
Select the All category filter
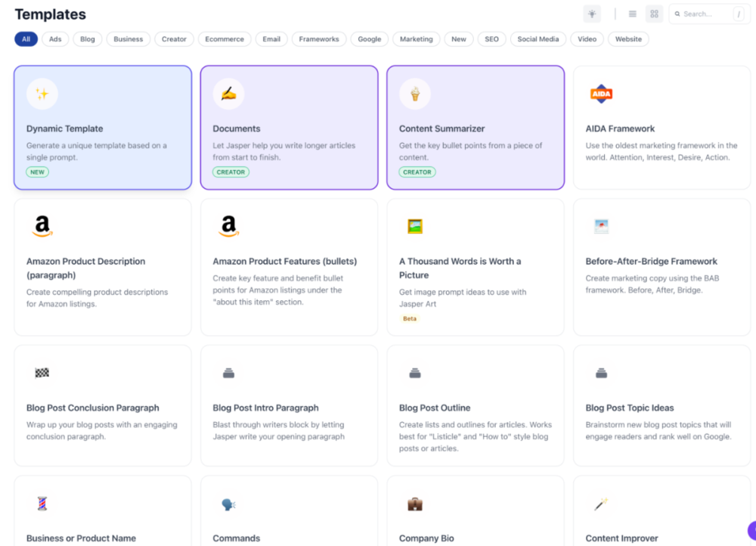click(x=26, y=39)
